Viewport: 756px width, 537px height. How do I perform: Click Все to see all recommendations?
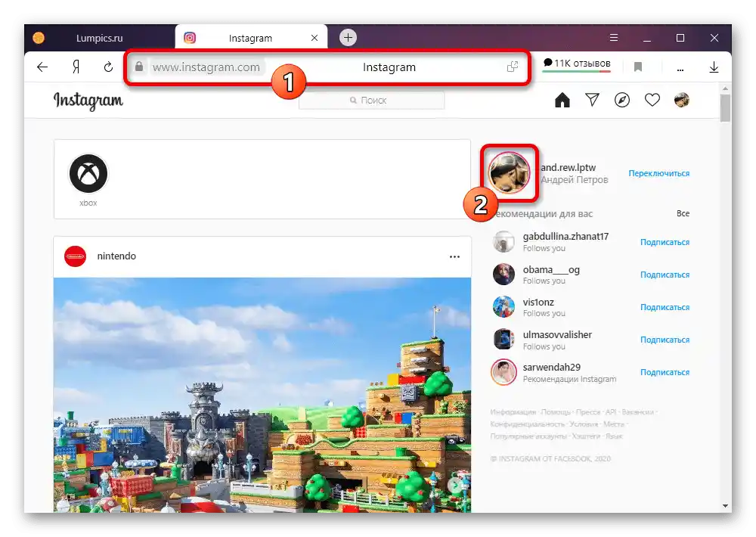(683, 213)
